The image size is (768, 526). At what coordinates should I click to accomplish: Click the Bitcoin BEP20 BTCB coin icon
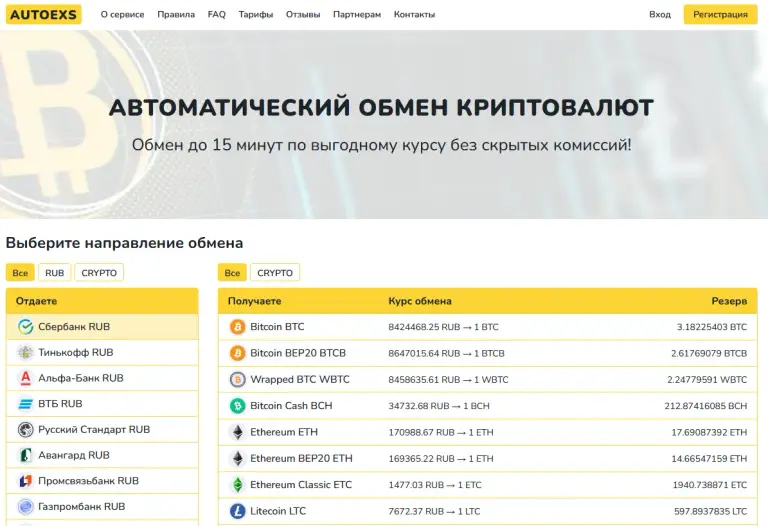(x=238, y=353)
